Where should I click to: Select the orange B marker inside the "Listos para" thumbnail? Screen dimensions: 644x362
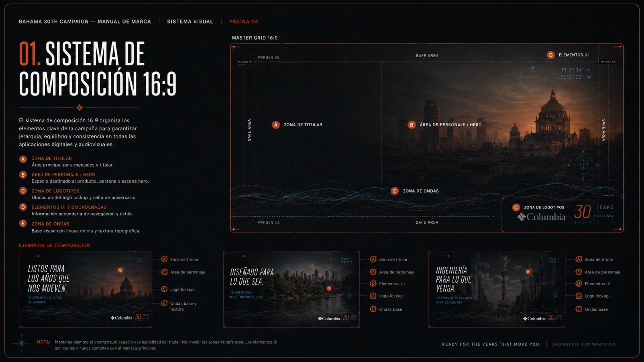point(120,270)
